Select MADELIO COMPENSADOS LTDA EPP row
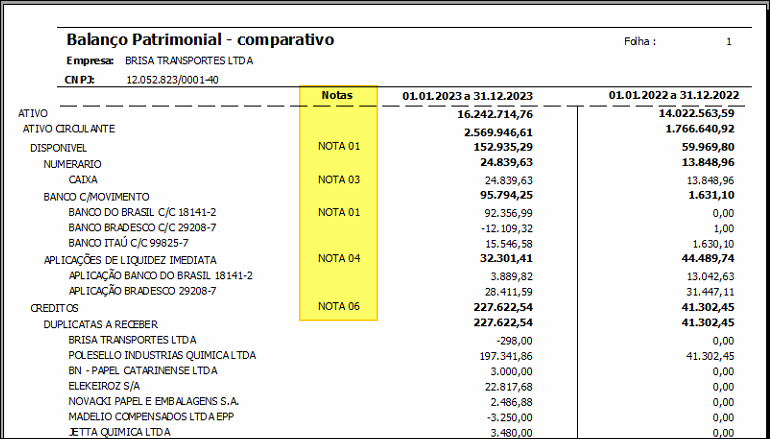This screenshot has width=770, height=439. point(151,417)
